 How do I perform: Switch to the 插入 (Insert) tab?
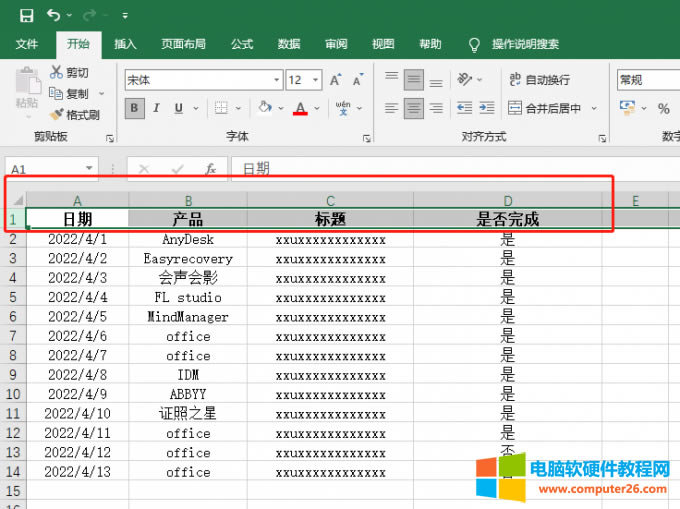[125, 44]
